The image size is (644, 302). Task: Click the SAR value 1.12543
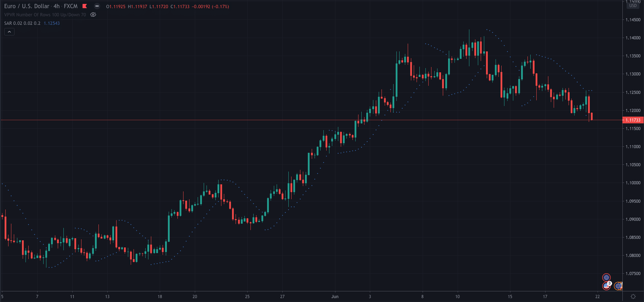click(x=52, y=23)
